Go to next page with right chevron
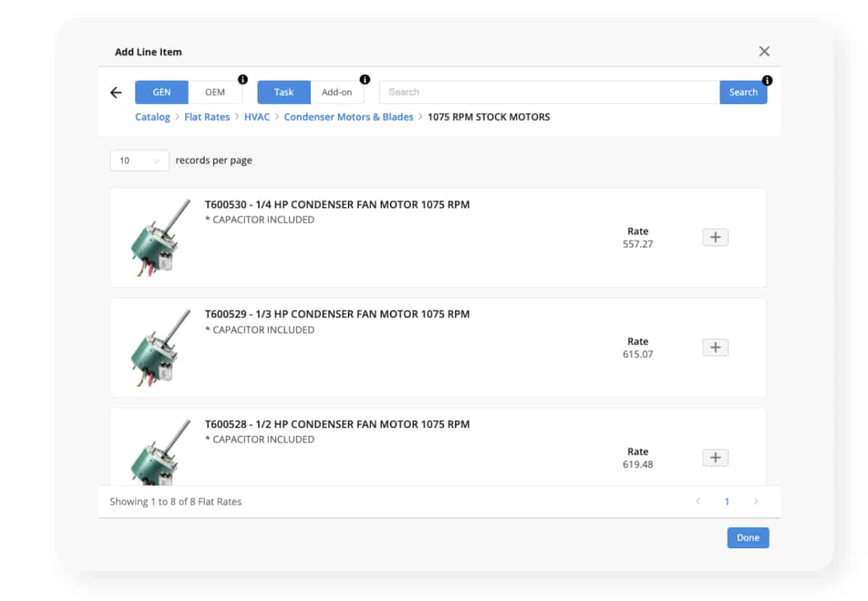This screenshot has height=601, width=868. [756, 500]
